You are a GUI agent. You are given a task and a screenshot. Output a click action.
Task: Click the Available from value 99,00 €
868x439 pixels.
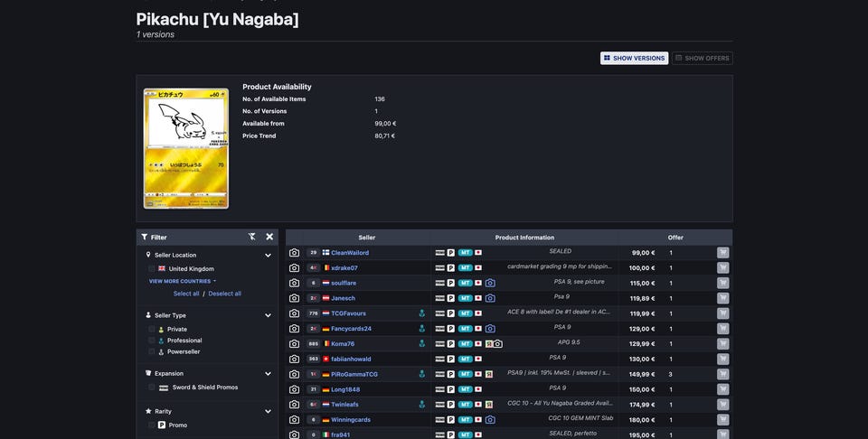point(385,124)
